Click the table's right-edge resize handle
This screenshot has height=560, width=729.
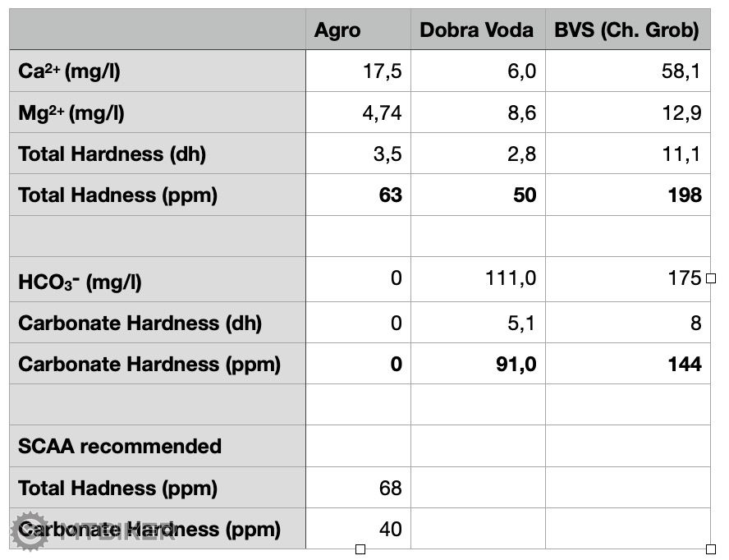coord(711,278)
